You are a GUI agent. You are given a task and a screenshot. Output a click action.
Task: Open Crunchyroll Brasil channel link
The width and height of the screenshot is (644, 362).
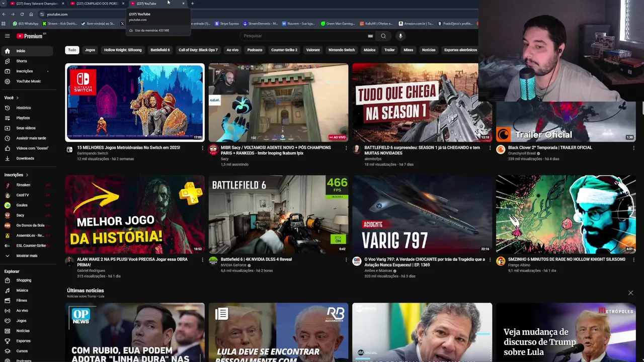click(x=521, y=153)
